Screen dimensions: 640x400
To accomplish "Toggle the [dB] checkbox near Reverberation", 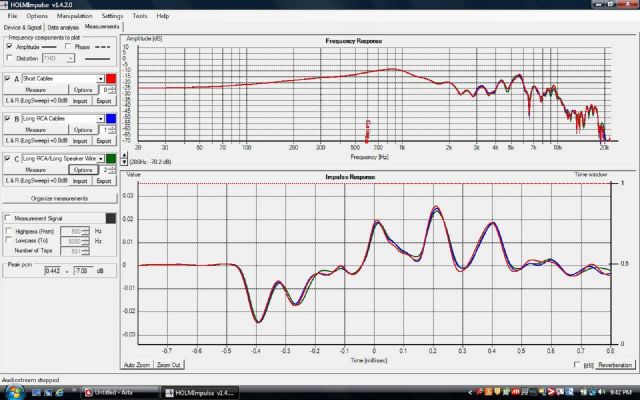I will point(577,364).
